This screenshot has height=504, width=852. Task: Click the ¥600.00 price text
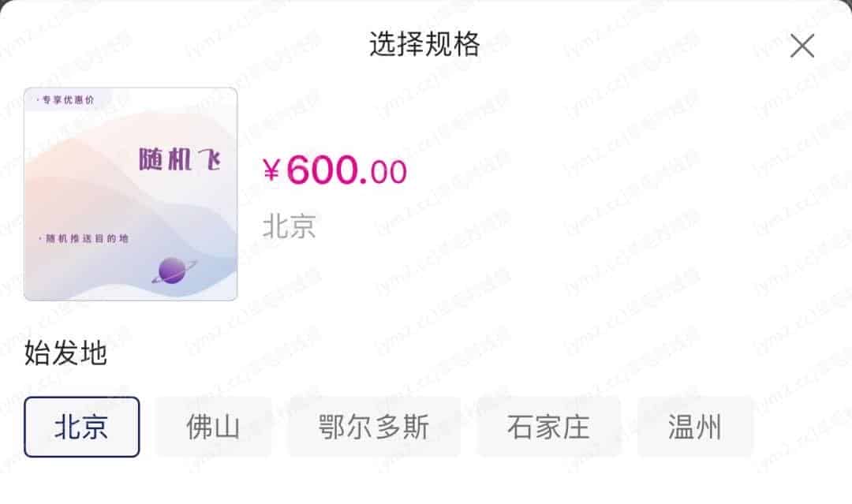tap(334, 170)
